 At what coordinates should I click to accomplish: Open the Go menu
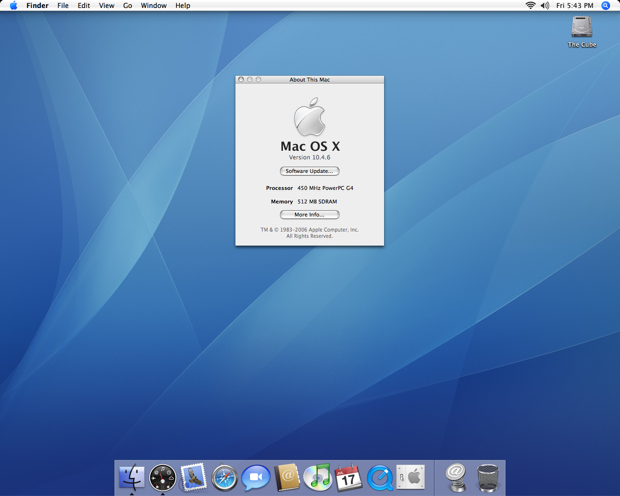point(127,6)
